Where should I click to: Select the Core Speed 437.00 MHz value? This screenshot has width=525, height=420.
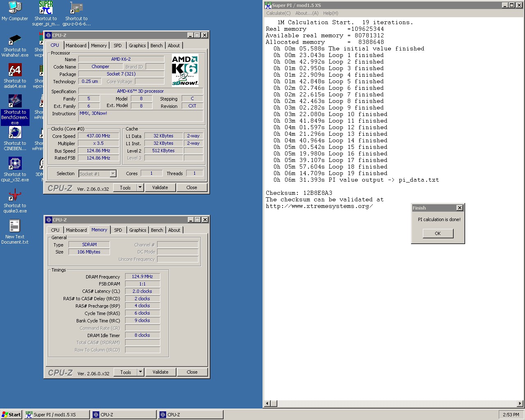tap(98, 136)
